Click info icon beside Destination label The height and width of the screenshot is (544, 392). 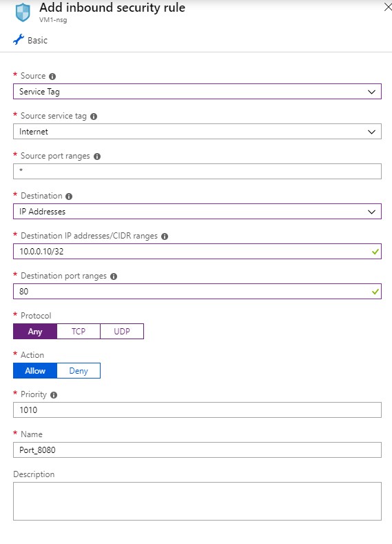click(x=69, y=197)
